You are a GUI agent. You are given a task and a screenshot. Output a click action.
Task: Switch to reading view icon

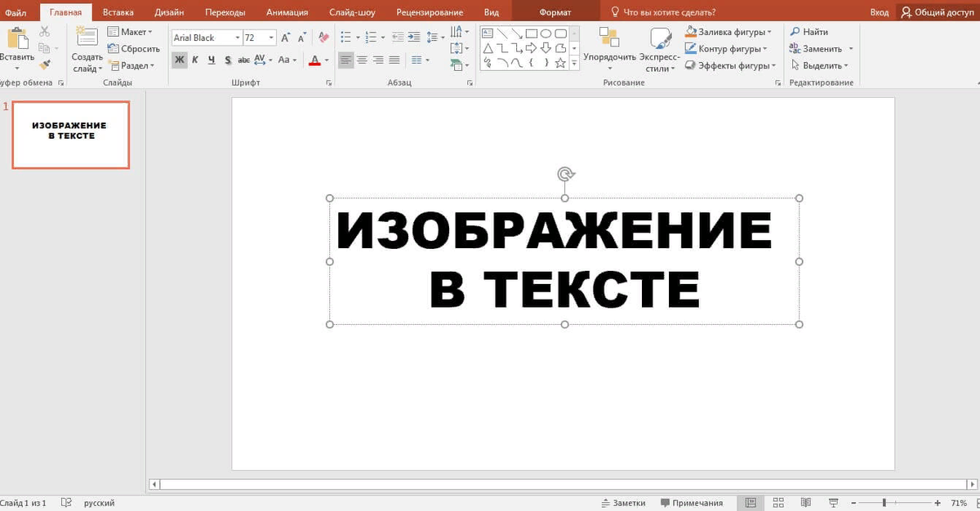805,503
